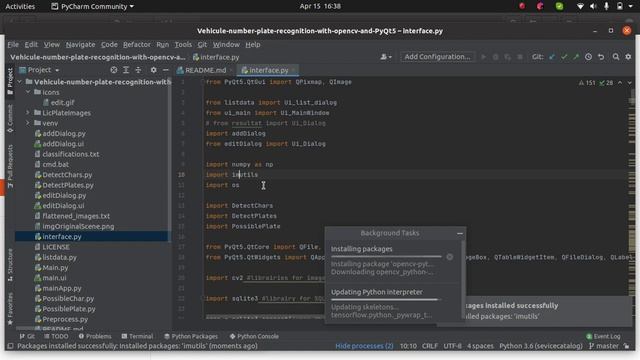Collapse the icons folder
This screenshot has height=360, width=640.
[28, 92]
